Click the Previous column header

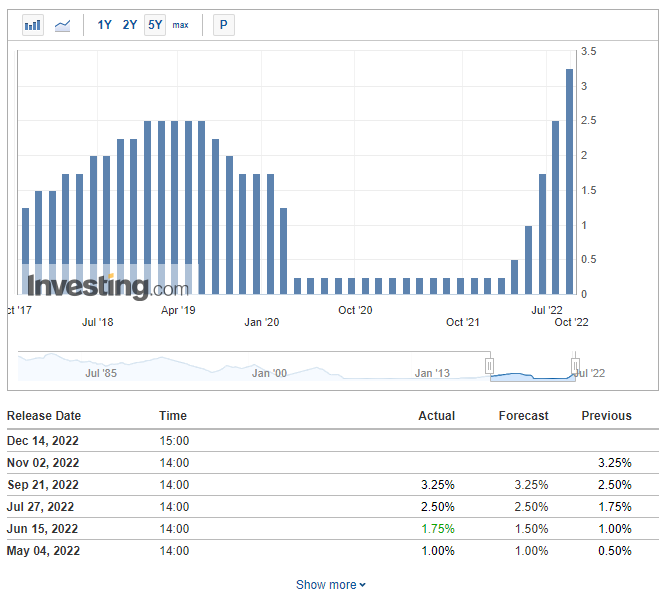click(606, 416)
